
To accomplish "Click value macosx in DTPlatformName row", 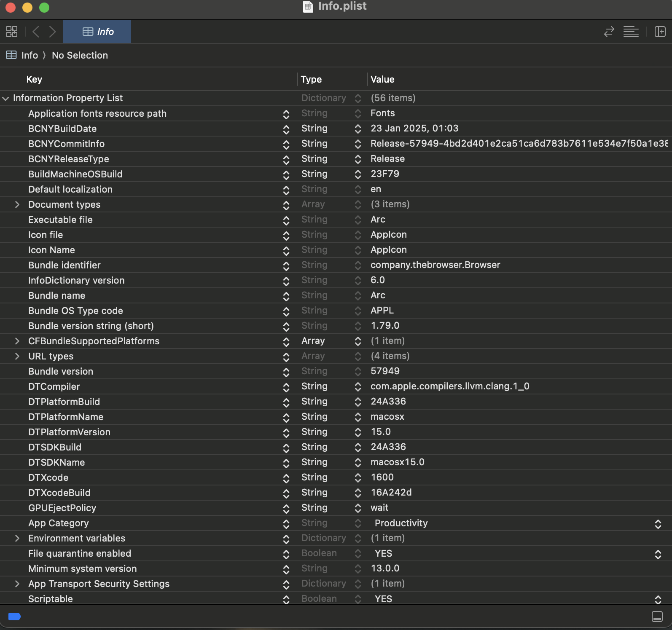I will click(x=387, y=416).
